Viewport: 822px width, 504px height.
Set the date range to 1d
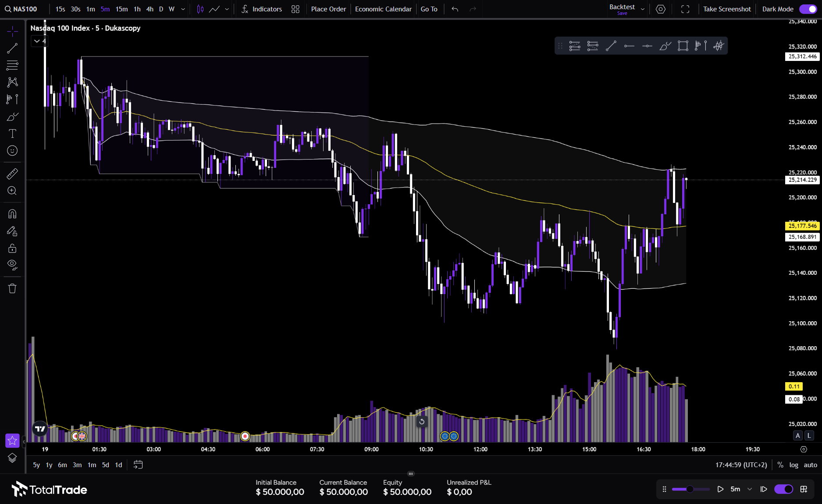click(x=118, y=465)
